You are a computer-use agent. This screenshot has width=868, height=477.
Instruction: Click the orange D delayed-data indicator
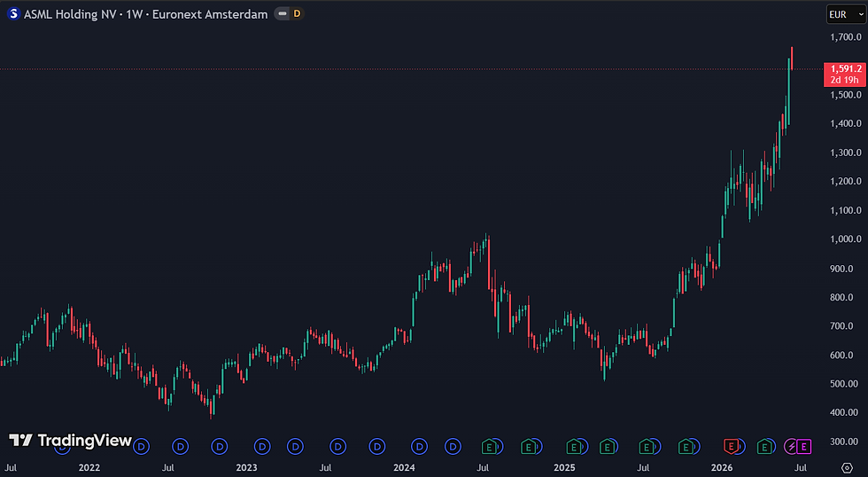point(297,14)
